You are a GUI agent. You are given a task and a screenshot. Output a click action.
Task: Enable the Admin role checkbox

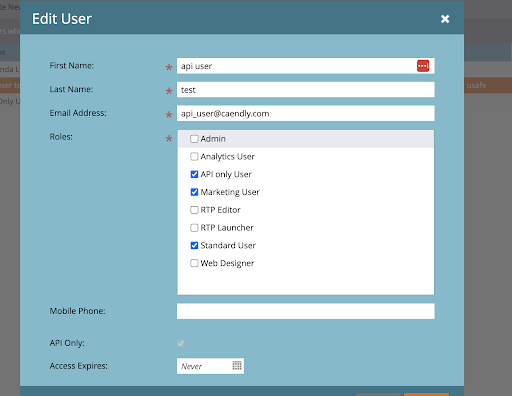(194, 139)
